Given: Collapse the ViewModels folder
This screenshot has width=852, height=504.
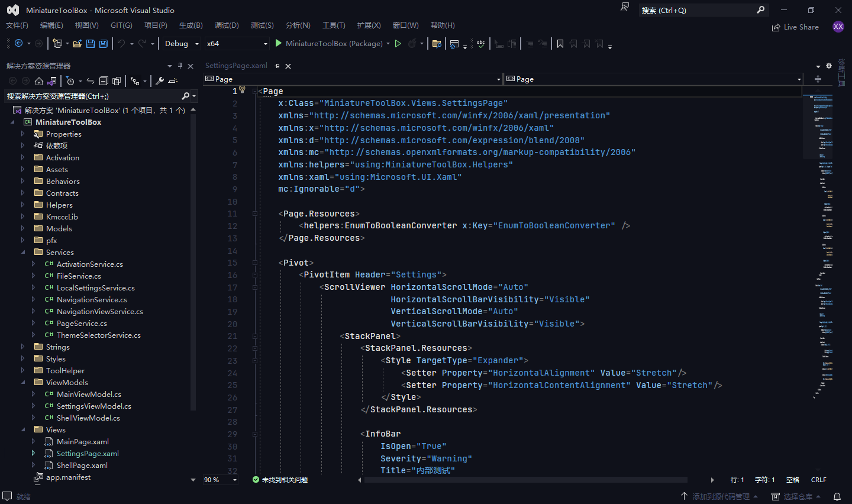Looking at the screenshot, I should (x=23, y=382).
